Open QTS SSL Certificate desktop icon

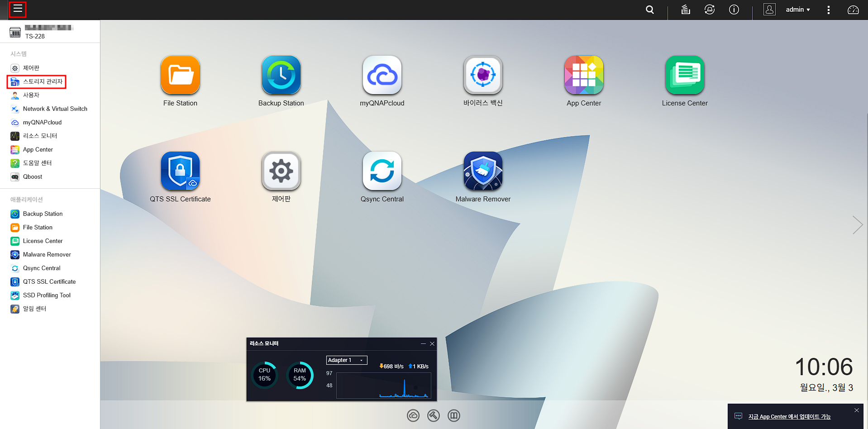[x=180, y=171]
